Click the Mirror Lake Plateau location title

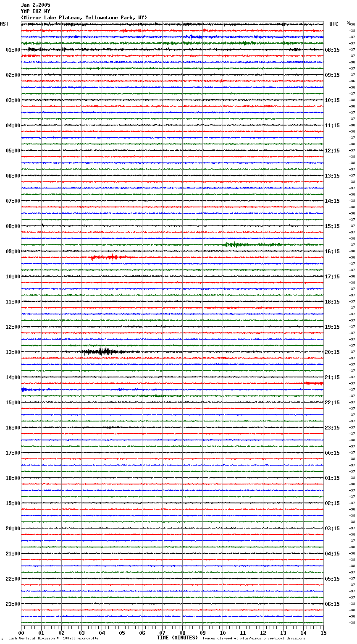point(84,18)
